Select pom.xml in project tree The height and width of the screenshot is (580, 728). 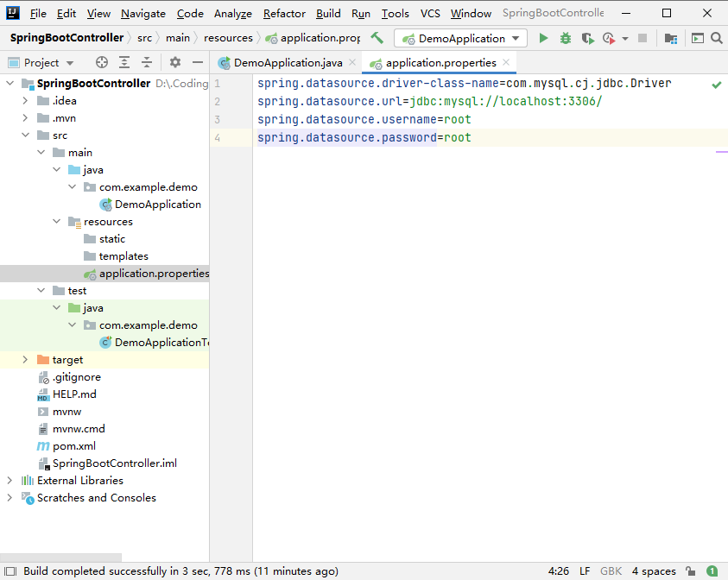click(73, 446)
